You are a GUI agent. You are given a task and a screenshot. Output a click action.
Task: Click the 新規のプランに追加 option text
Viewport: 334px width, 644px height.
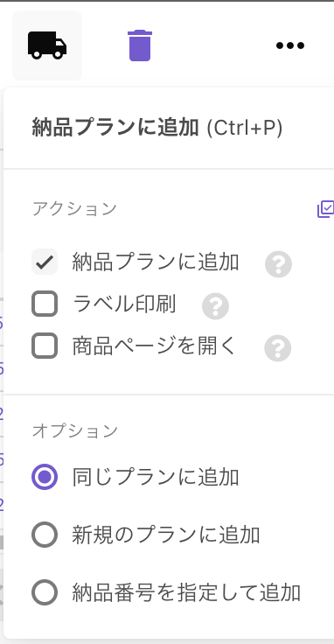(x=166, y=535)
